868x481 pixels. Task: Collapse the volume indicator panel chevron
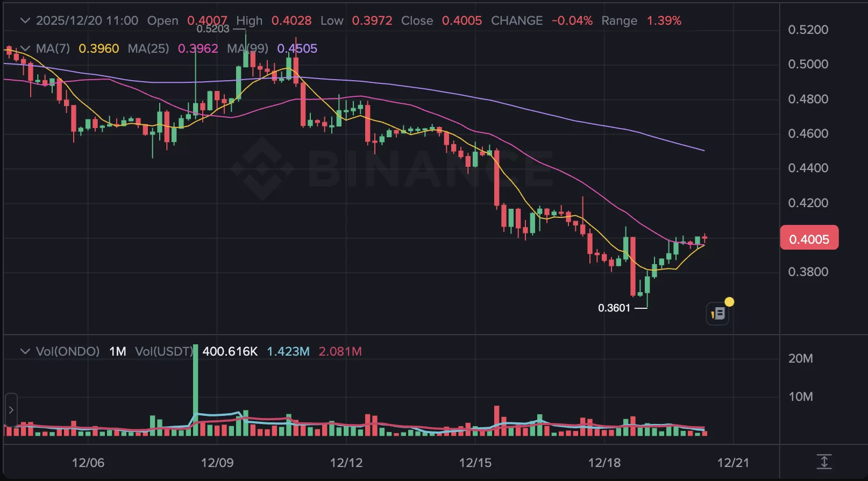click(x=25, y=351)
